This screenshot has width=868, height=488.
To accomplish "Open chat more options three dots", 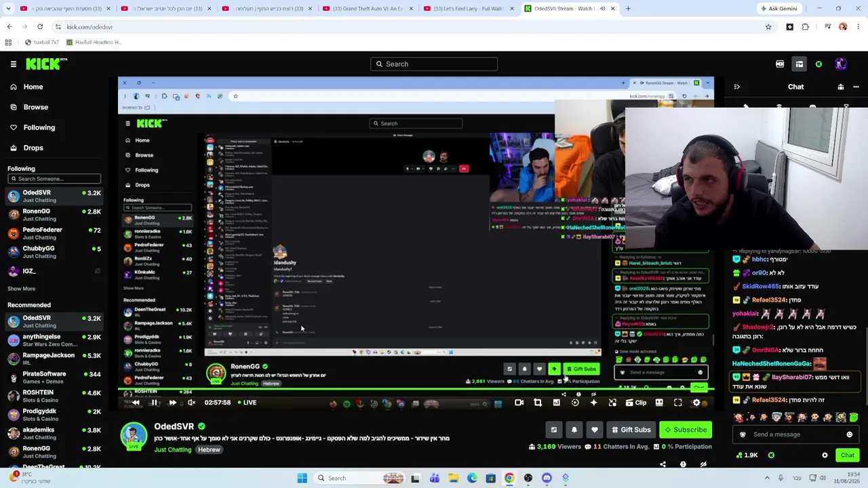I will click(856, 87).
